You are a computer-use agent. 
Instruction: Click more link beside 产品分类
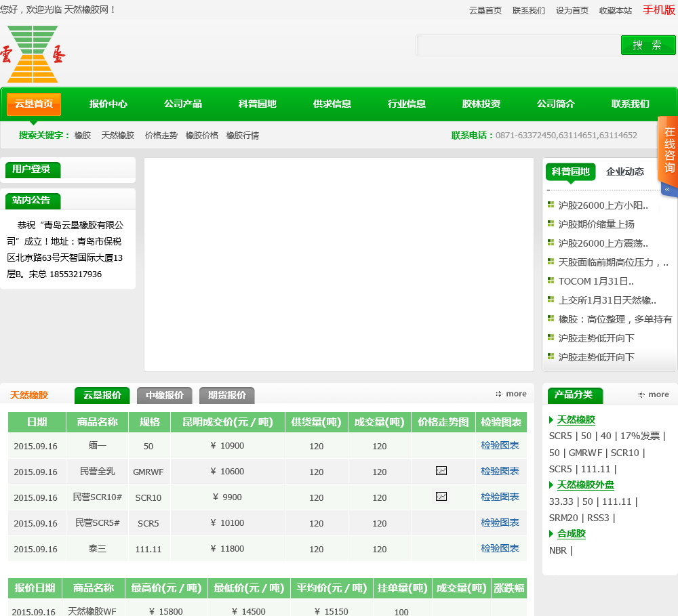(x=654, y=394)
